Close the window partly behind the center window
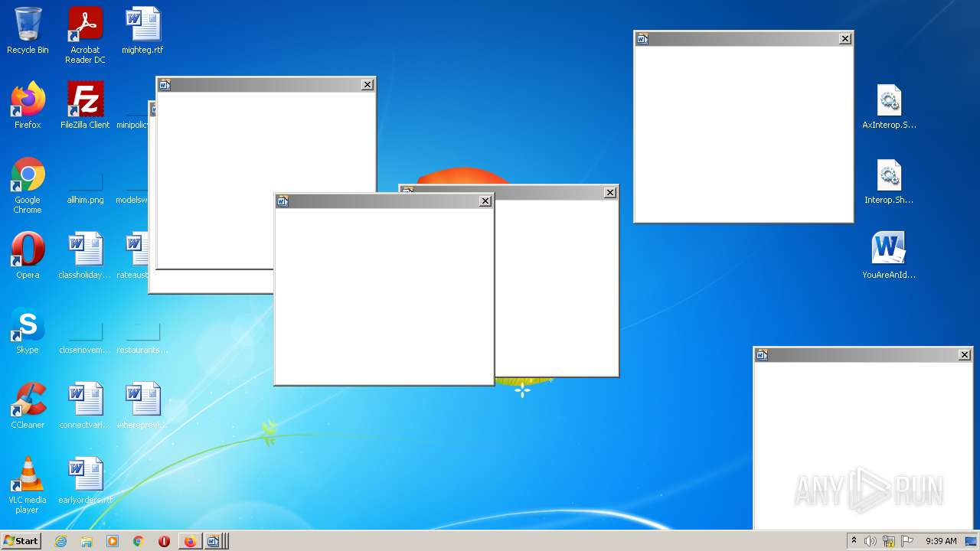Image resolution: width=980 pixels, height=551 pixels. (610, 193)
